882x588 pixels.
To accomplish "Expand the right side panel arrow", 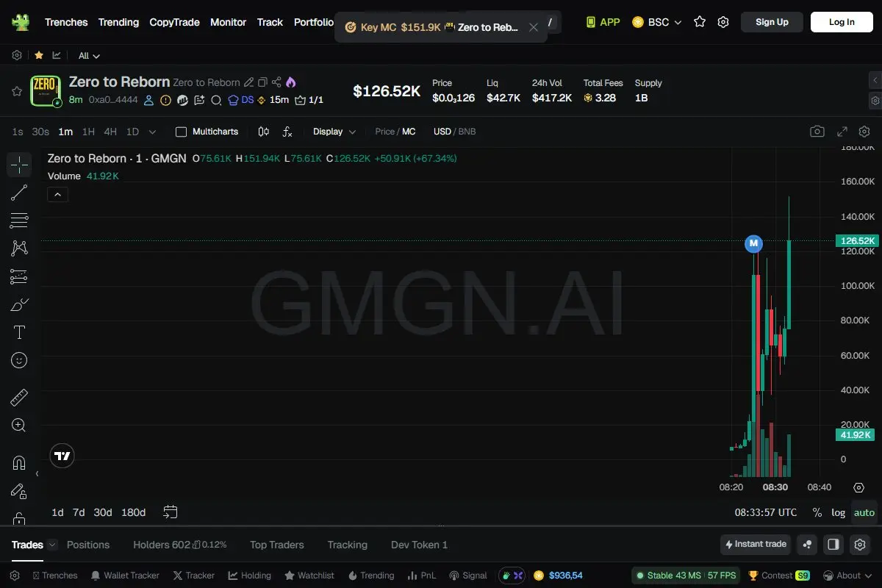I will click(875, 80).
